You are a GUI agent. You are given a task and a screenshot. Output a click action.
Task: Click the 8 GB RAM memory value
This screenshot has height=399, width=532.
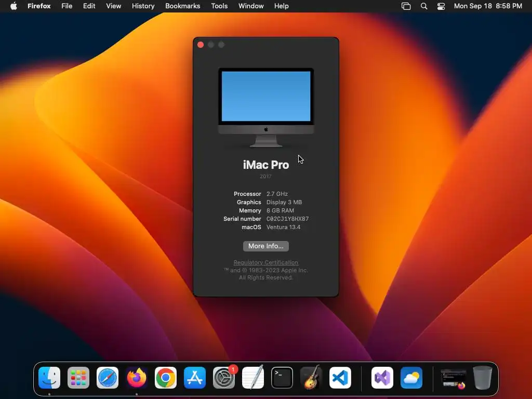point(280,210)
